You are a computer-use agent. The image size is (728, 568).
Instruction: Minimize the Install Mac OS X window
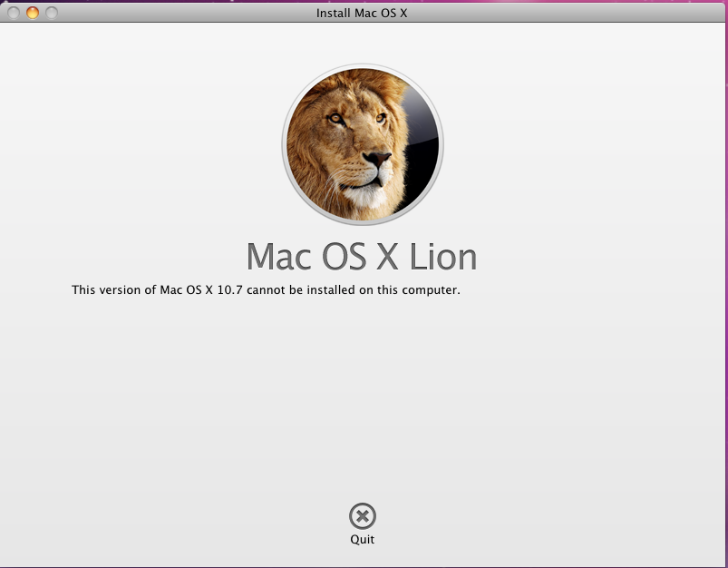[x=33, y=13]
